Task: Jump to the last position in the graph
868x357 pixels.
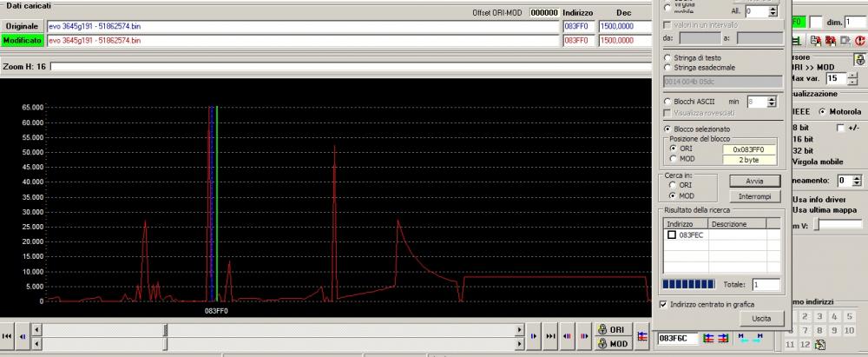Action: pyautogui.click(x=550, y=336)
